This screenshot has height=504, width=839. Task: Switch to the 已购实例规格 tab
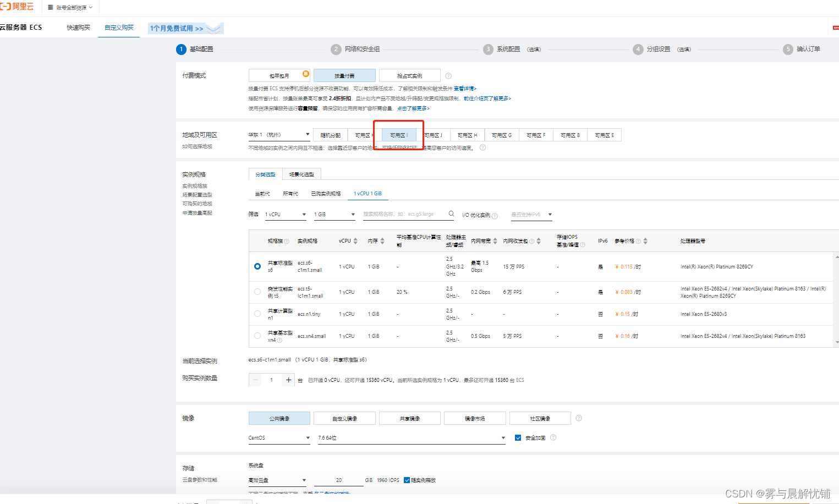tap(326, 194)
